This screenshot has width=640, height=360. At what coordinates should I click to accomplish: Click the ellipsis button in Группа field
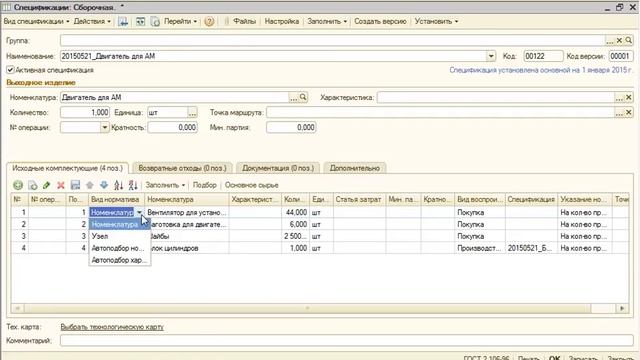point(610,40)
